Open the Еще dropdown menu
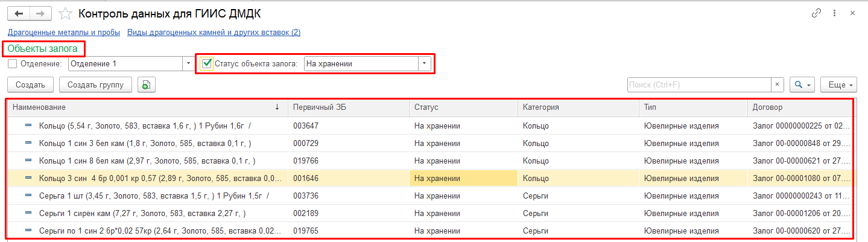This screenshot has height=242, width=868. click(839, 85)
